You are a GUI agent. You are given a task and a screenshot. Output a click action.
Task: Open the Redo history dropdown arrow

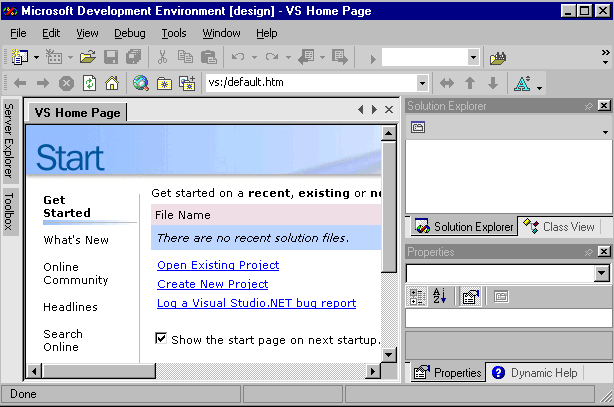tap(288, 58)
